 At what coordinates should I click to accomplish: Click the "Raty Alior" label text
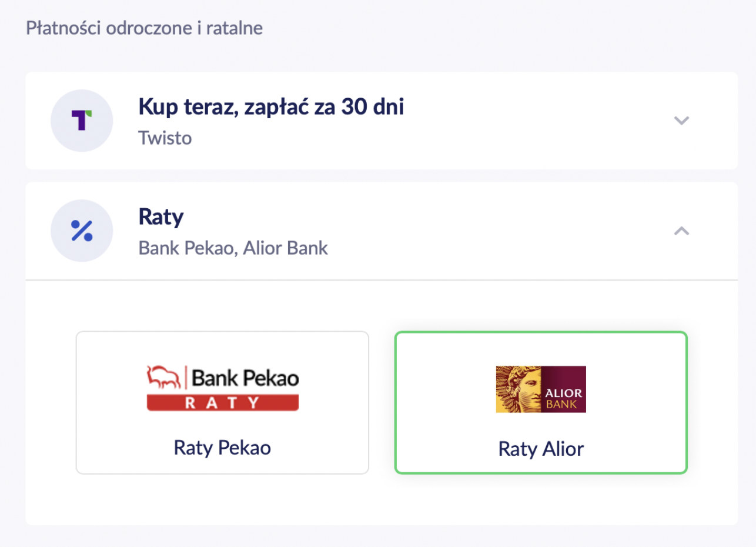click(541, 449)
